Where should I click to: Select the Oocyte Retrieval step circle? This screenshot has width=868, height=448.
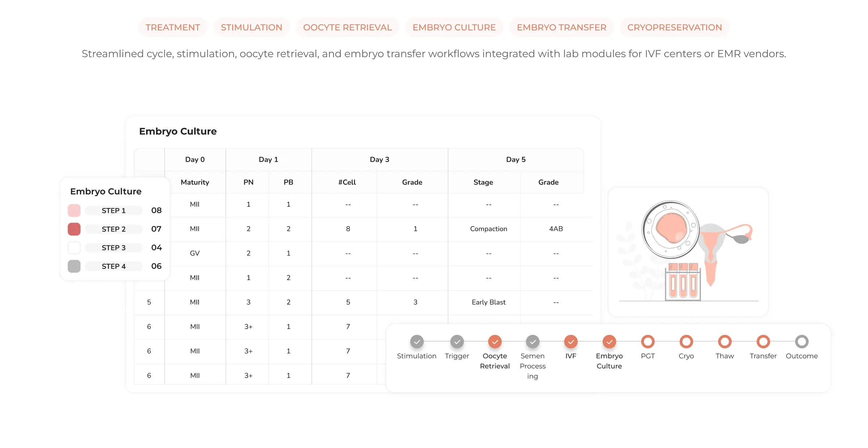495,341
